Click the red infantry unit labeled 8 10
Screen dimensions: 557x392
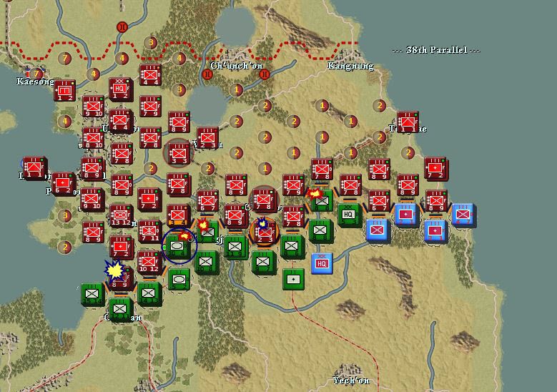point(93,138)
